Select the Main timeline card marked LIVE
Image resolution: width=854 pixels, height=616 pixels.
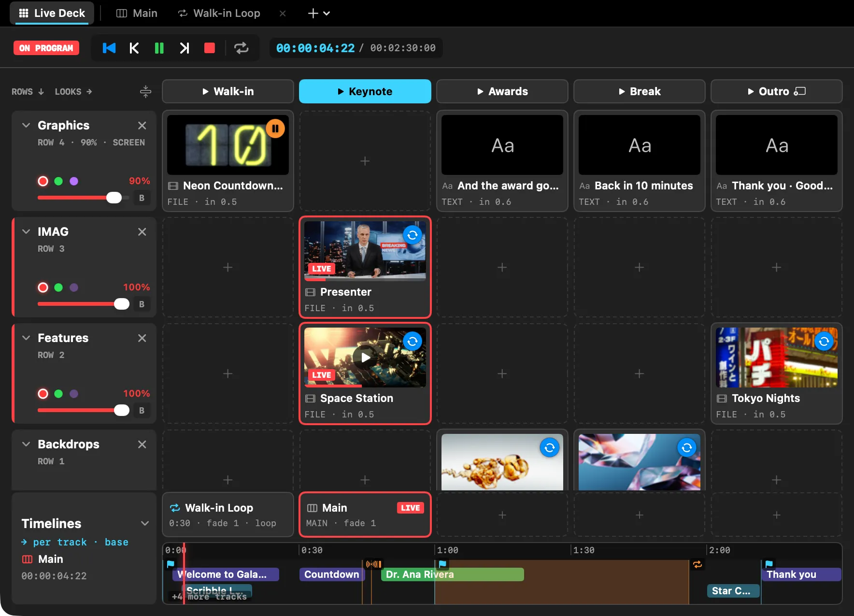pyautogui.click(x=365, y=515)
